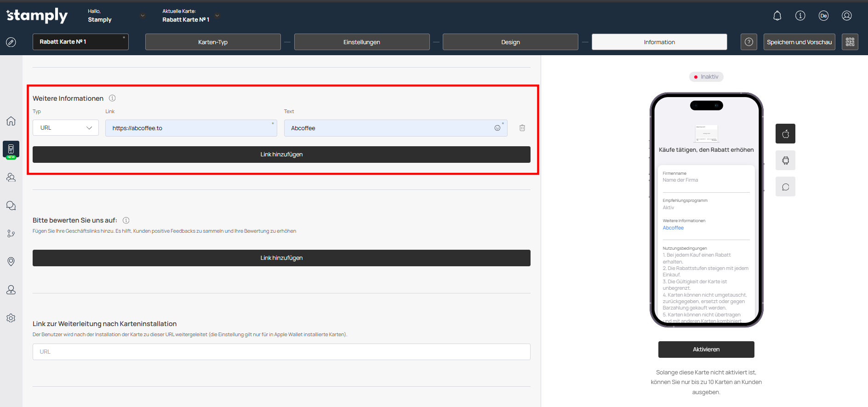Screen dimensions: 868x407
Task: Switch preview to Android device icon
Action: 785,161
